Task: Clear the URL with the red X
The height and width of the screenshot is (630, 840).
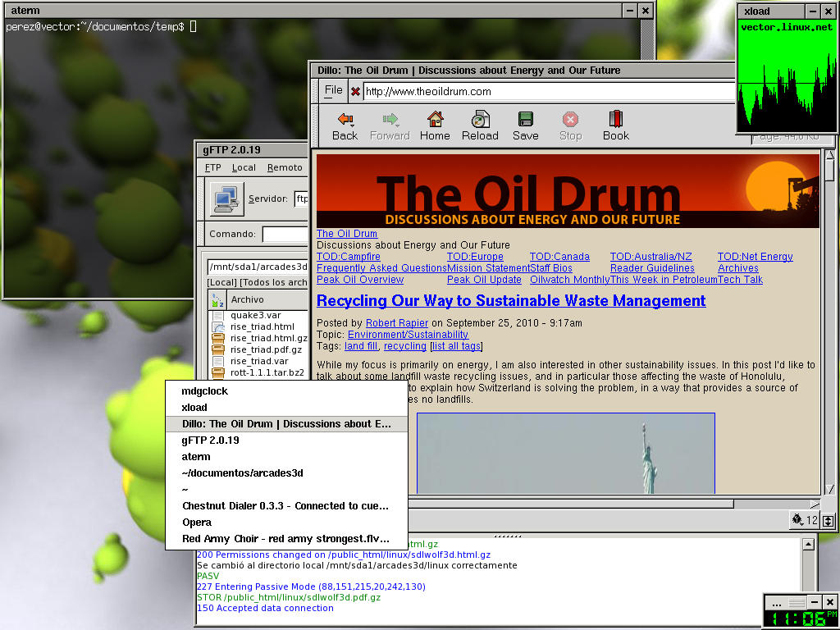Action: 355,92
